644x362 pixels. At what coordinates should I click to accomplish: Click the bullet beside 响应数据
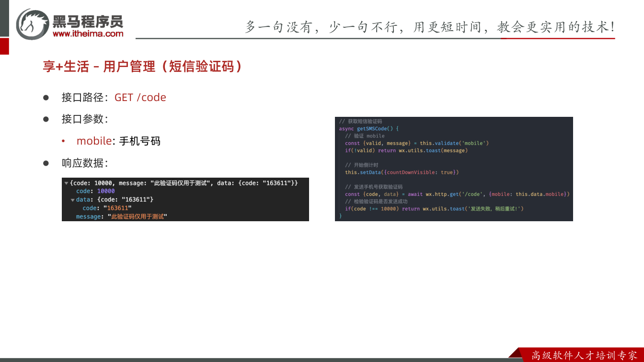46,163
